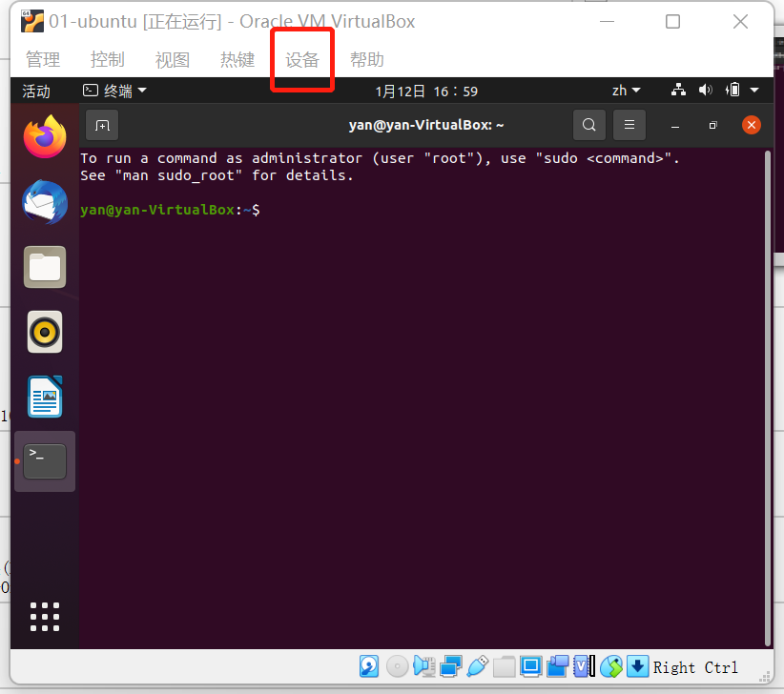Click the battery icon in top bar

[x=732, y=90]
